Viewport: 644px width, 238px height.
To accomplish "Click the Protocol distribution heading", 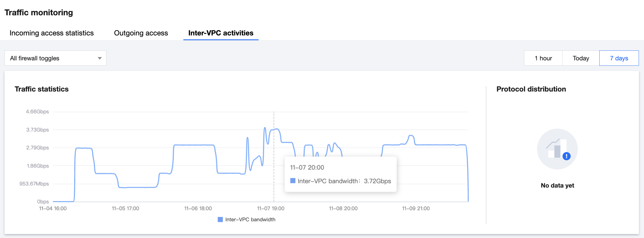I will [x=531, y=89].
